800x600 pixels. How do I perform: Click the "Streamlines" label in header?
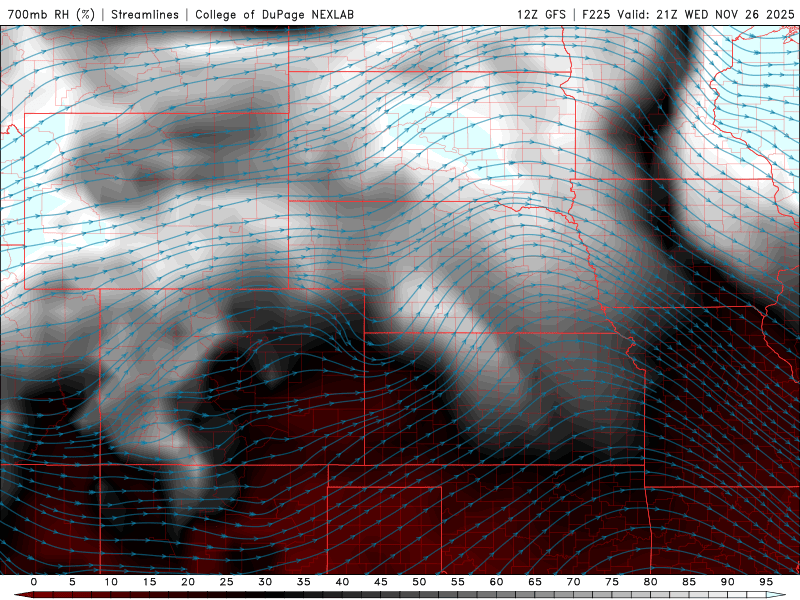pyautogui.click(x=145, y=14)
